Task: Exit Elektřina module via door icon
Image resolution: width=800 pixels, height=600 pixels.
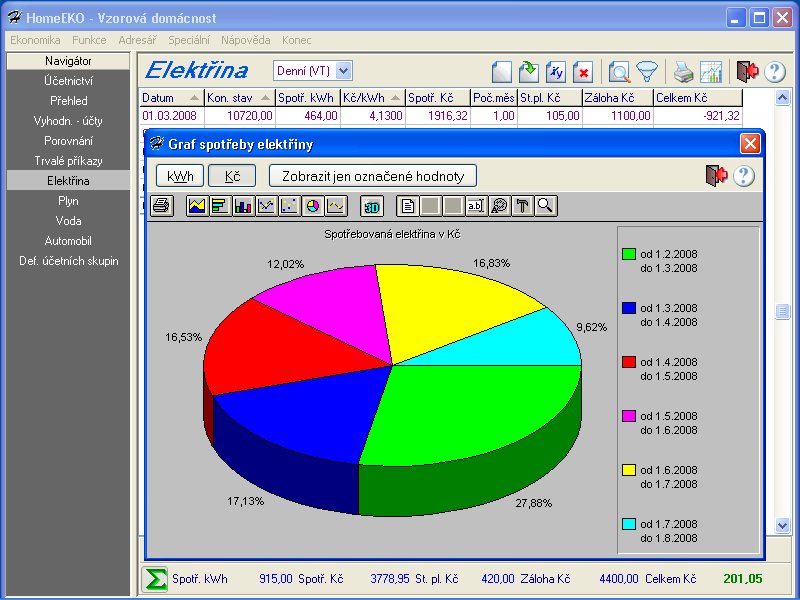Action: [747, 71]
